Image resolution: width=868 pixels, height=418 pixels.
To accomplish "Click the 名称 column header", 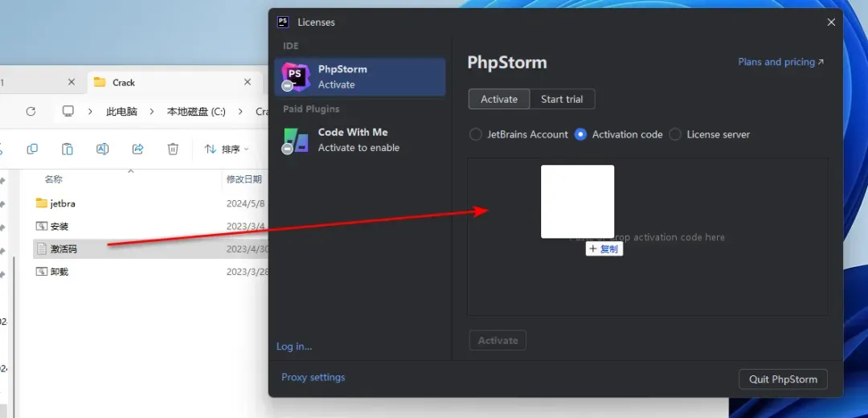I will (x=53, y=179).
